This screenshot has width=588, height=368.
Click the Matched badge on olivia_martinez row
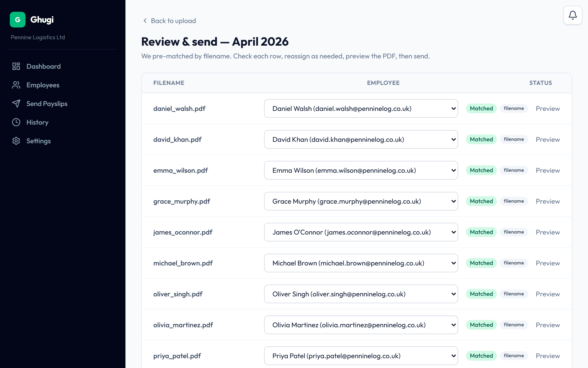pos(481,325)
